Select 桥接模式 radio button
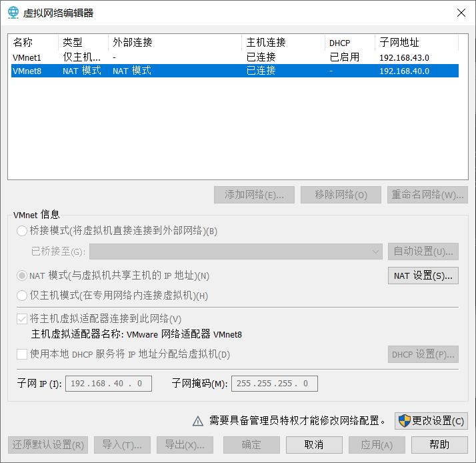Screen dimensions: 476x463 (22, 231)
